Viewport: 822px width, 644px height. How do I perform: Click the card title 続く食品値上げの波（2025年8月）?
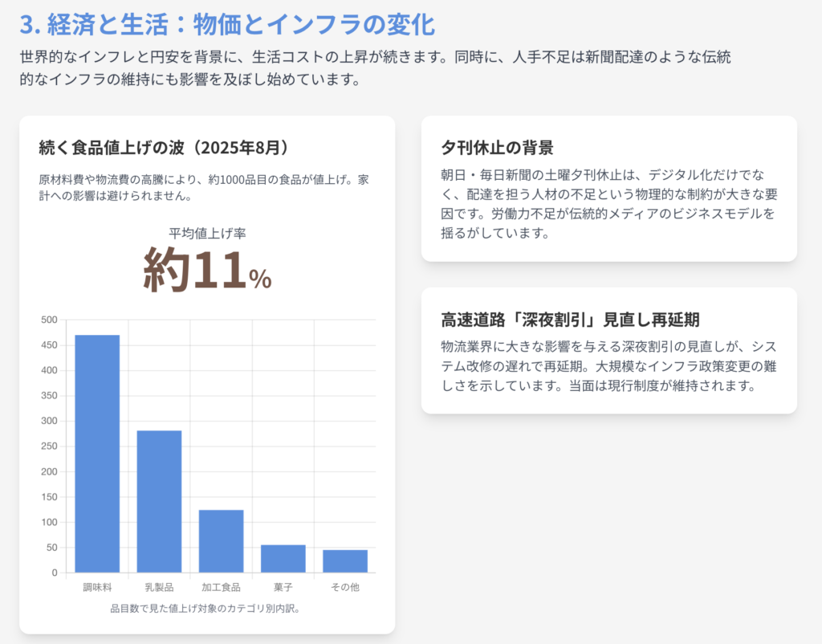(164, 148)
